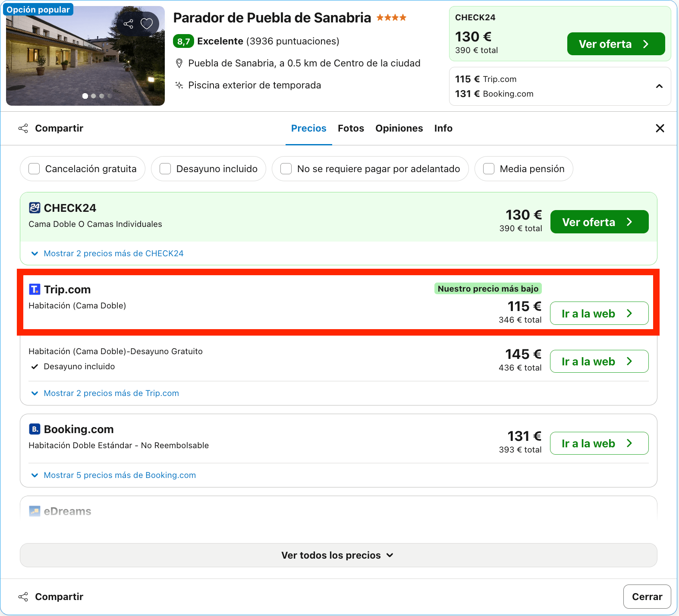This screenshot has width=679, height=616.
Task: Click the Cerrar button
Action: click(x=647, y=597)
